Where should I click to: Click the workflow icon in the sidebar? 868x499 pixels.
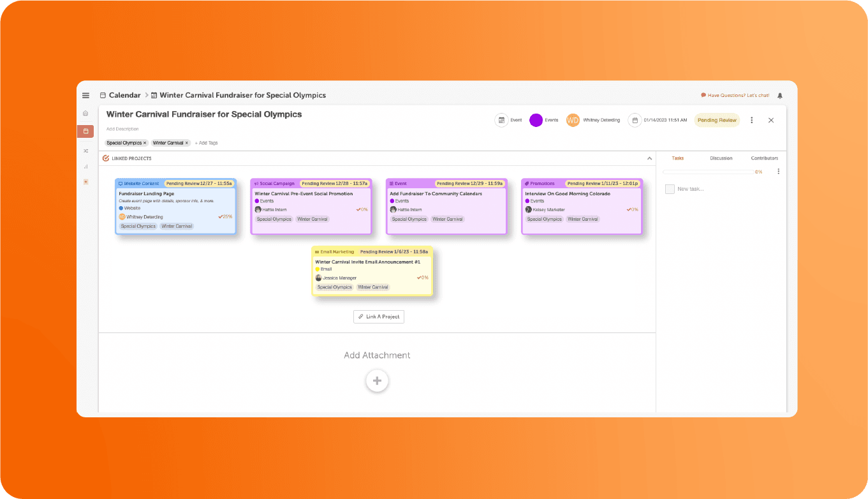[x=85, y=151]
